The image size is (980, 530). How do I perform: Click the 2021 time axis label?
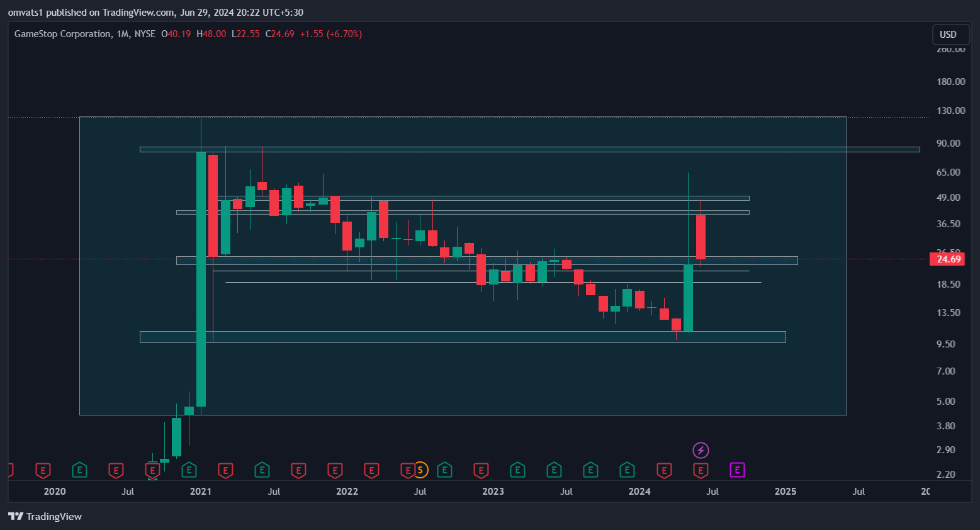201,491
